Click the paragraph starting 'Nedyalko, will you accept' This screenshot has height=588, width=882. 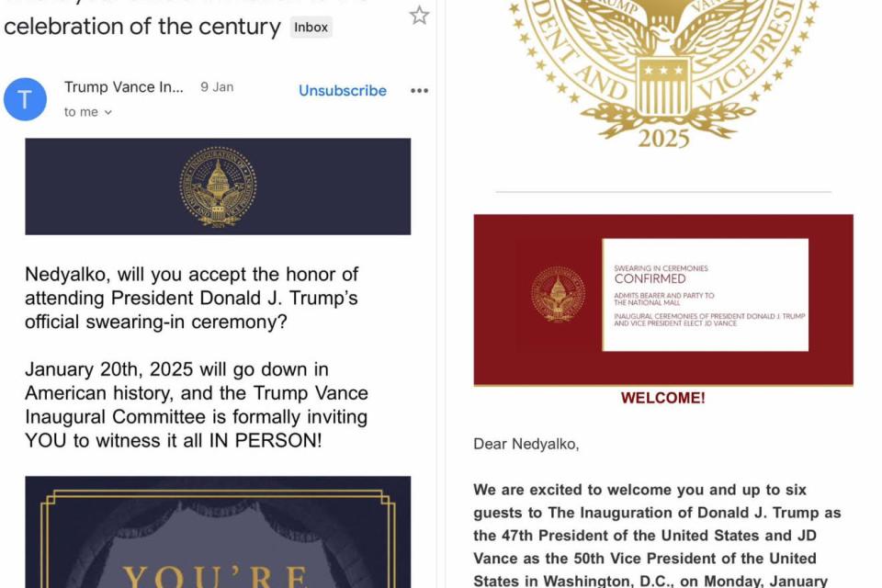click(x=191, y=299)
